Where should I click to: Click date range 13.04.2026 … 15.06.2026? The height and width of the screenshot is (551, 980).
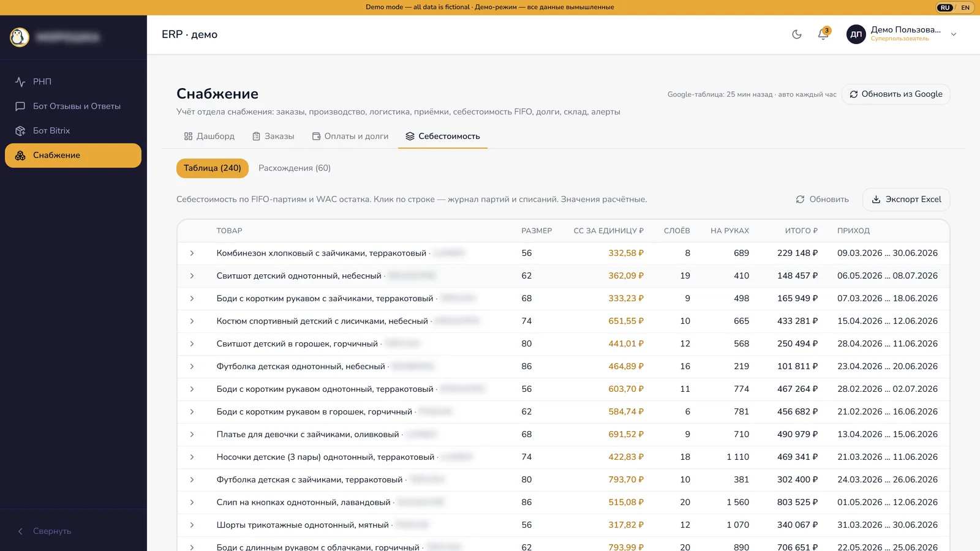(x=888, y=434)
